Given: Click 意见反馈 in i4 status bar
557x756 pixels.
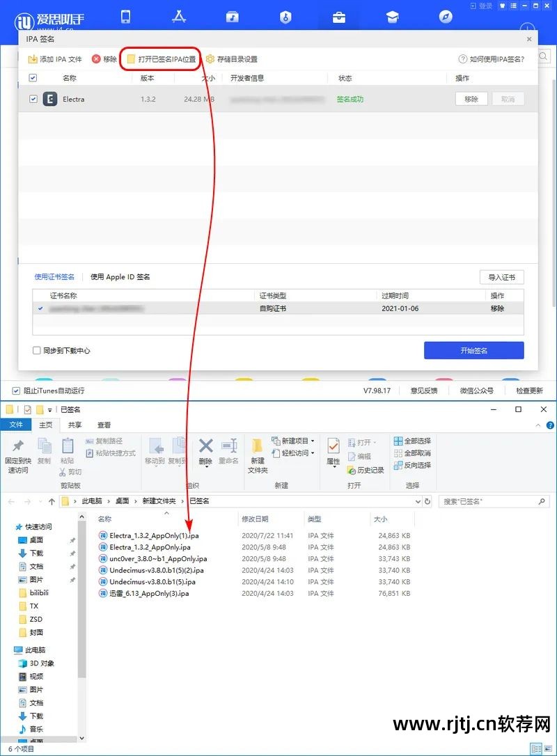Looking at the screenshot, I should coord(424,391).
